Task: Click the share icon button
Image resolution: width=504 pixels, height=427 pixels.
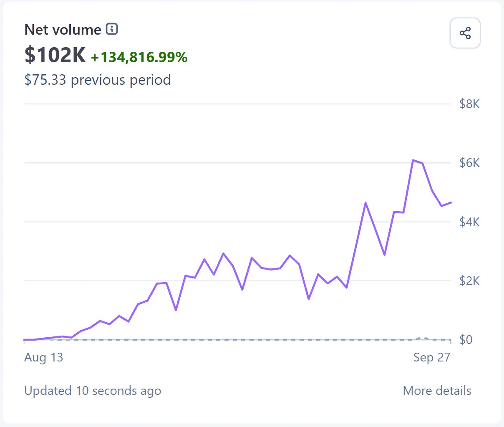Action: coord(465,33)
